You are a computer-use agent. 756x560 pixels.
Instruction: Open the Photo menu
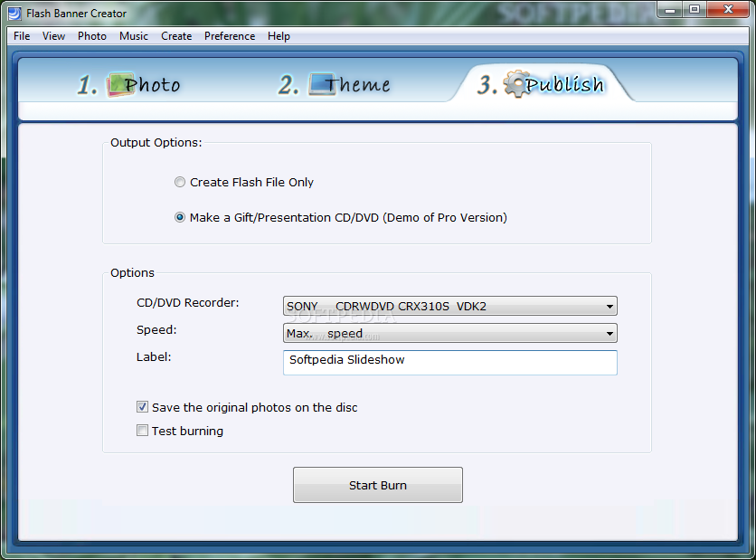pos(92,36)
